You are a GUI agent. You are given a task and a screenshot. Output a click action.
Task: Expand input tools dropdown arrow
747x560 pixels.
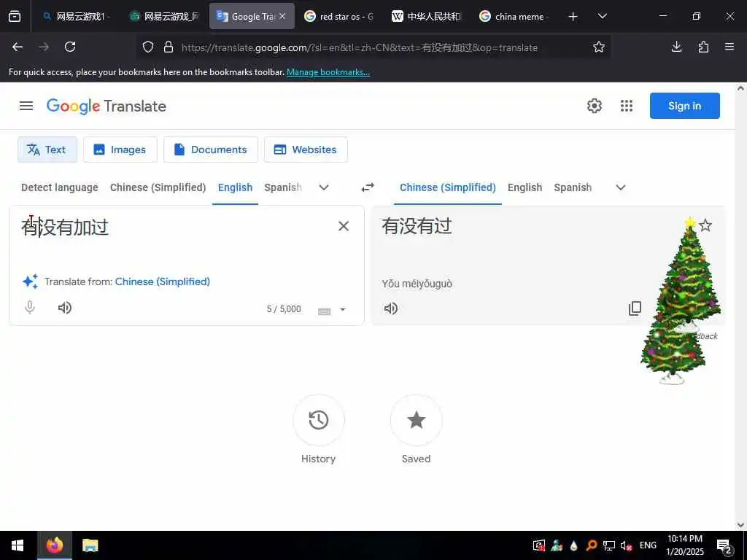[343, 309]
